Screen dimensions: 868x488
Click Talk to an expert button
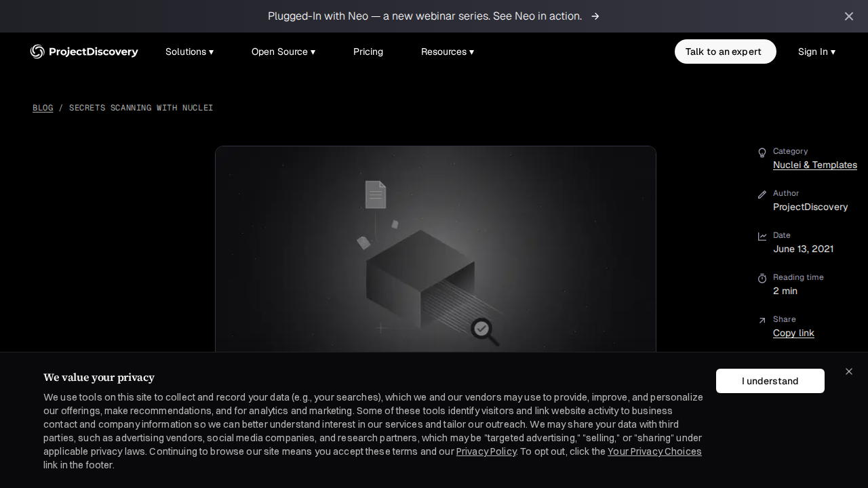click(726, 52)
